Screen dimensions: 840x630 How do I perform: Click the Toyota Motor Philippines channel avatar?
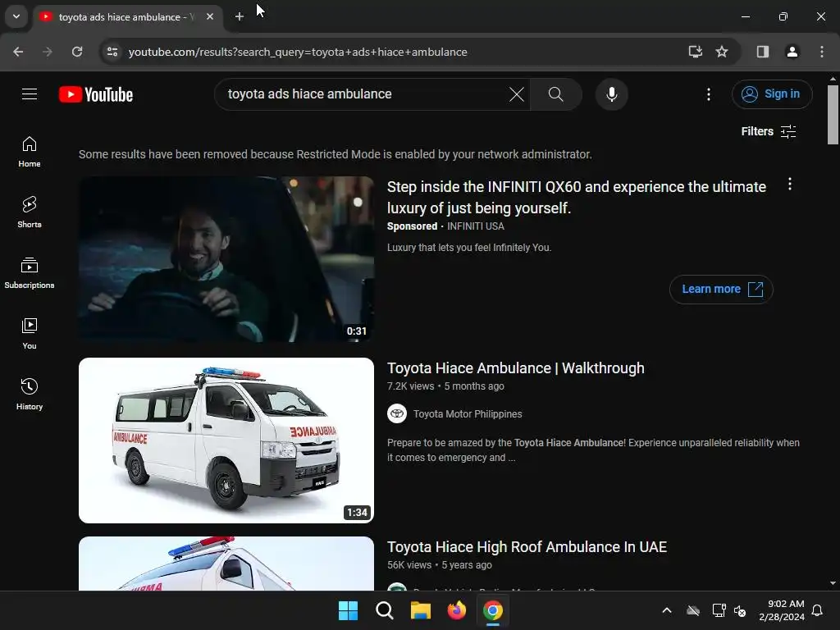(397, 413)
